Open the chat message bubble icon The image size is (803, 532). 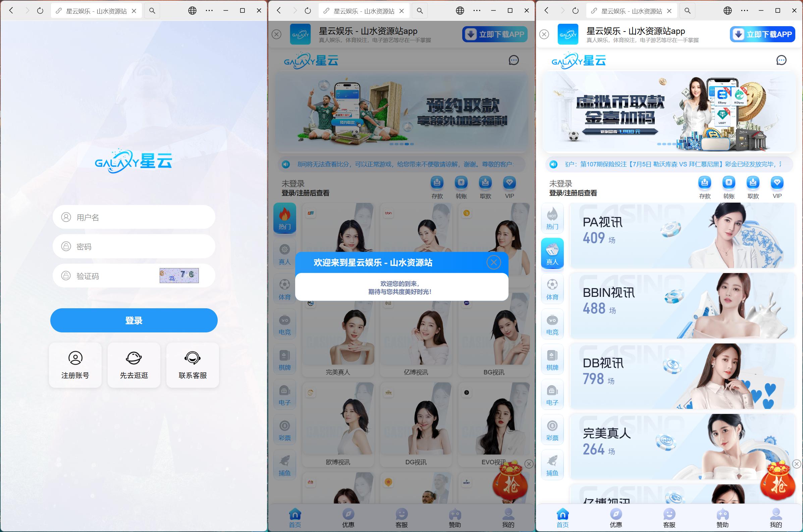coord(514,60)
